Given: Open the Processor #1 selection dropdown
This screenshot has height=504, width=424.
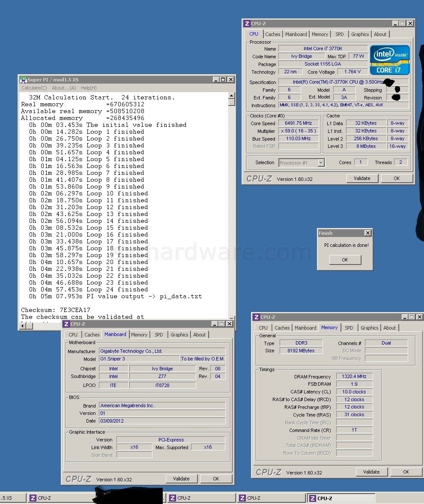Looking at the screenshot, I should click(321, 163).
